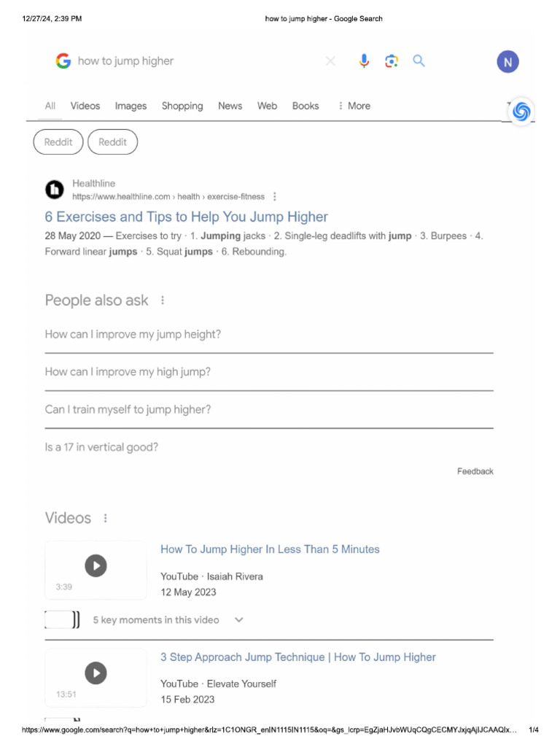
Task: Switch to the Images tab
Action: point(131,106)
